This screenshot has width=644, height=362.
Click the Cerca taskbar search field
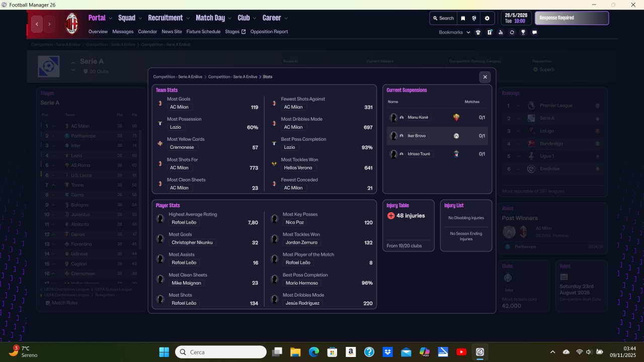(x=221, y=352)
